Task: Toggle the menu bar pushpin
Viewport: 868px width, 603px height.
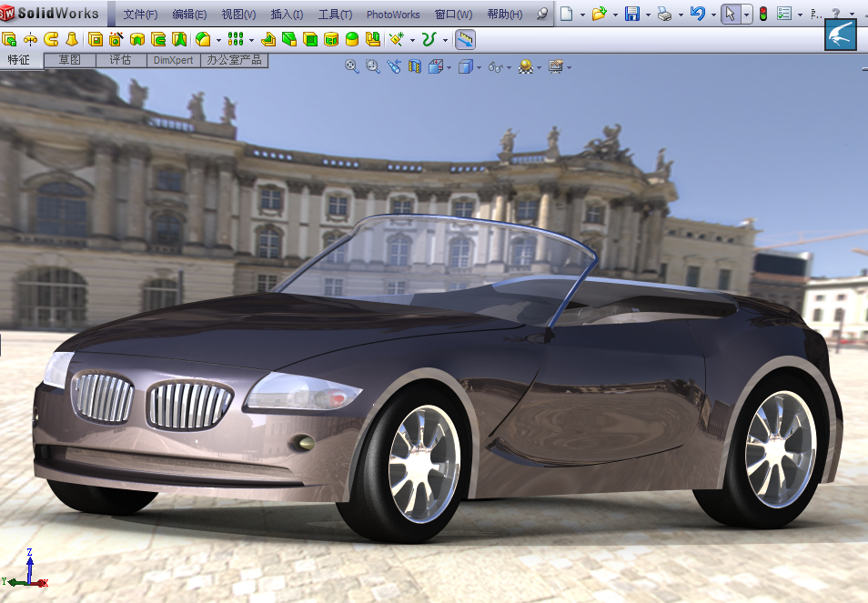Action: pyautogui.click(x=542, y=14)
